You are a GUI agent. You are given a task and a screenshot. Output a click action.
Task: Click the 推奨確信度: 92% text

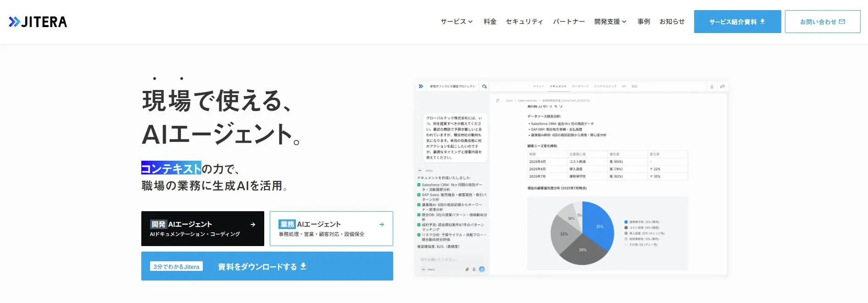click(x=438, y=247)
